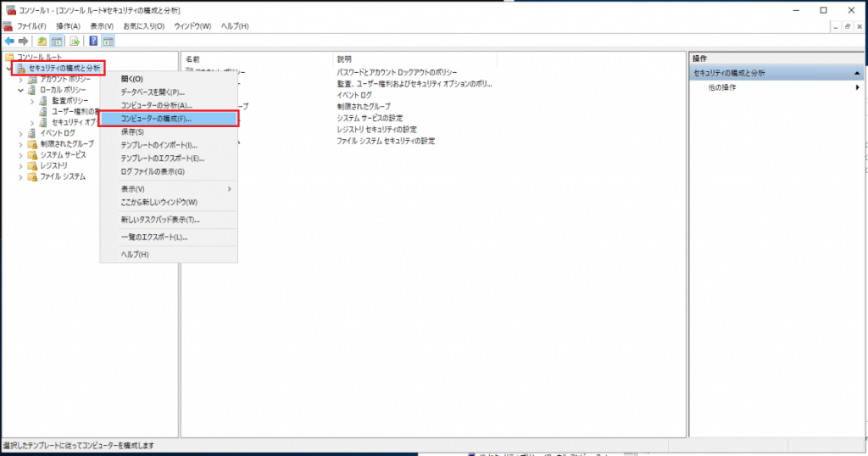Collapse the セキュリティの構成と分析 action section arrow
This screenshot has width=868, height=456.
[857, 73]
